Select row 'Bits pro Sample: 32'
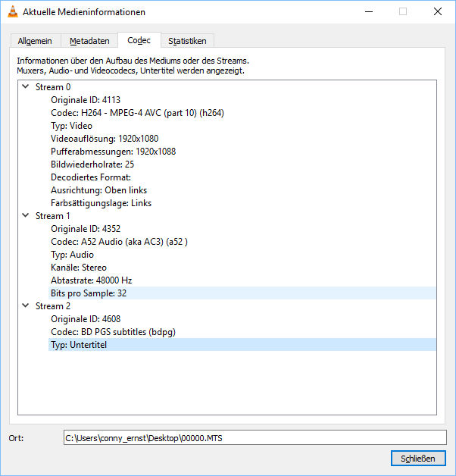Screen dimensions: 456x476 242,293
